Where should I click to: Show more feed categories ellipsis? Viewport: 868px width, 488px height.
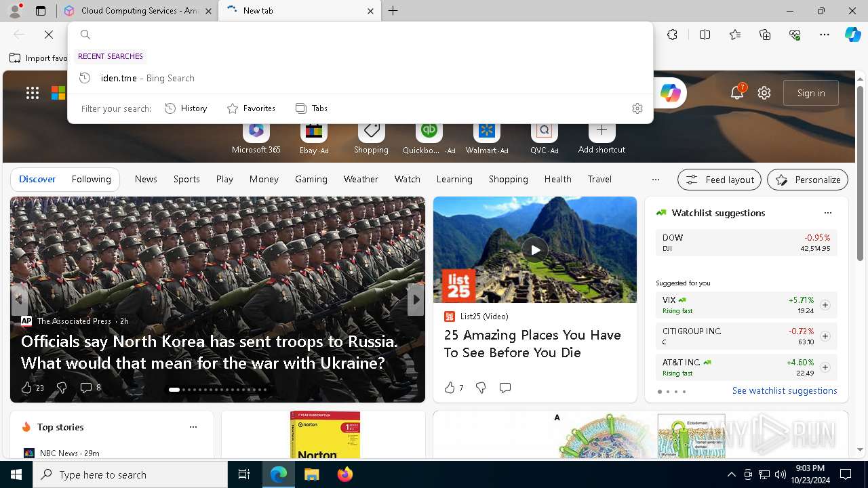655,180
